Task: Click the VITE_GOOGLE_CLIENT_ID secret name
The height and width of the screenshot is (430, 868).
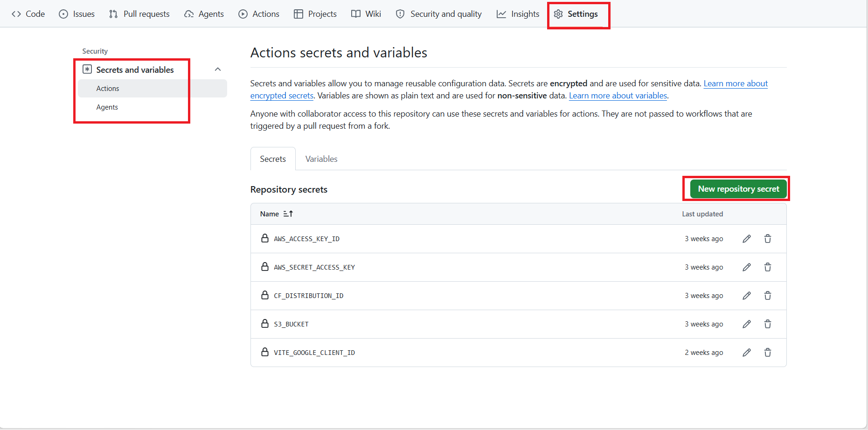Action: point(314,353)
